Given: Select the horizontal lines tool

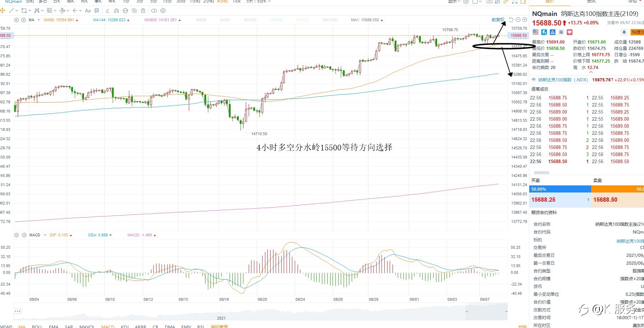Looking at the screenshot, I should tap(50, 11).
